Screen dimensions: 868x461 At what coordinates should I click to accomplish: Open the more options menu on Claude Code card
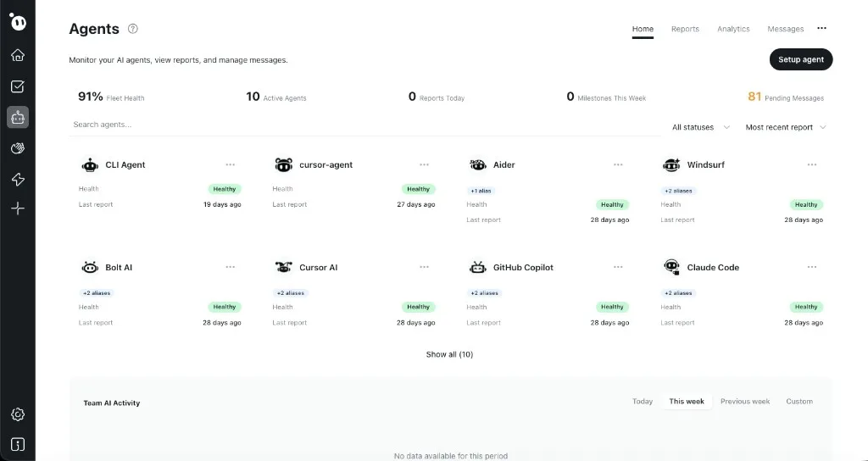click(811, 267)
